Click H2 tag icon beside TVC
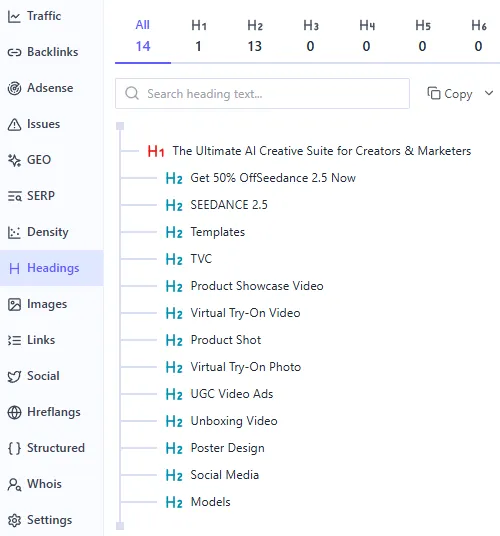The width and height of the screenshot is (500, 536). click(x=174, y=259)
